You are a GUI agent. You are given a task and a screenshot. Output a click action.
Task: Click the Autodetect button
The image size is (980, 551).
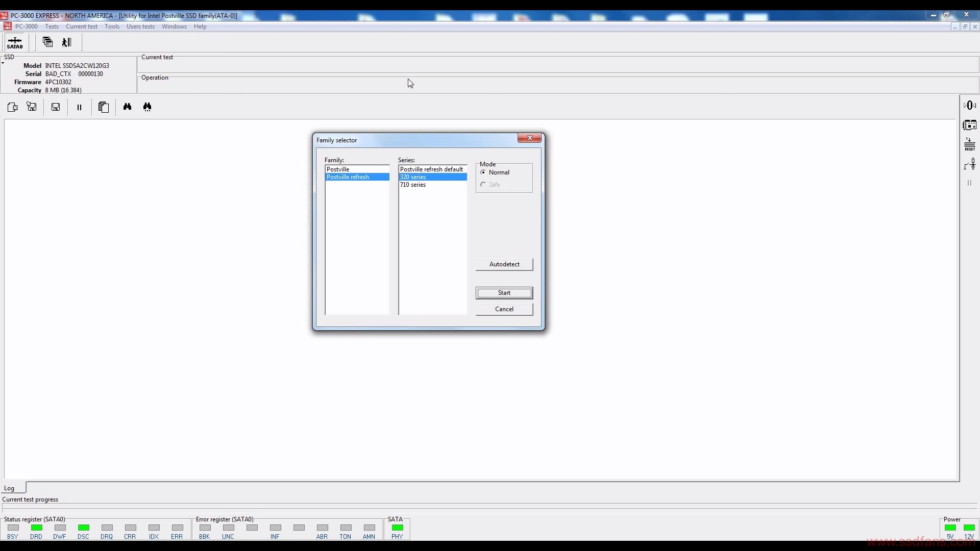point(504,264)
